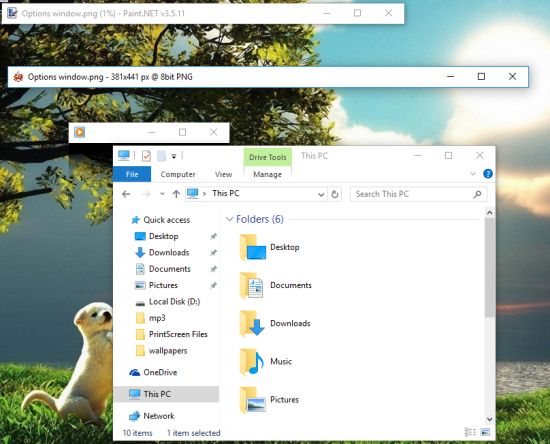Go back using the back arrow

click(126, 194)
